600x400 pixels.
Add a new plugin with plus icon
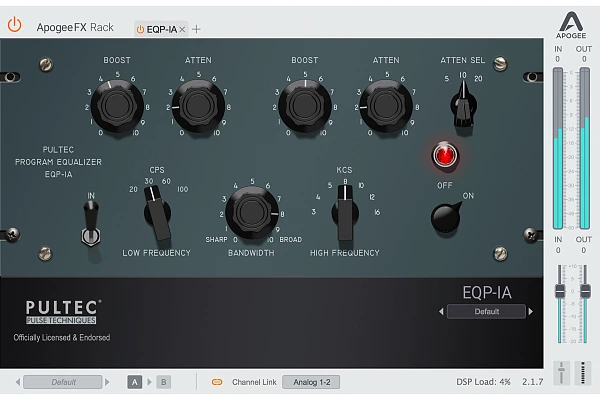pos(196,29)
